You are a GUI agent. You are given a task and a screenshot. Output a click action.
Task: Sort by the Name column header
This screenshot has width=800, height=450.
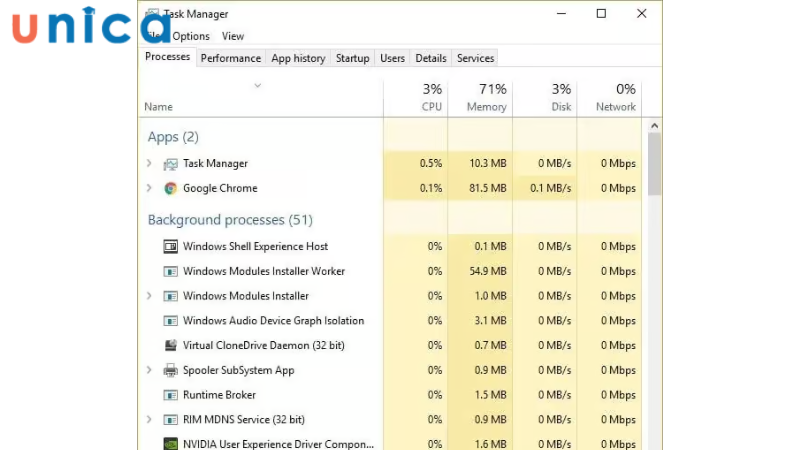pos(158,107)
